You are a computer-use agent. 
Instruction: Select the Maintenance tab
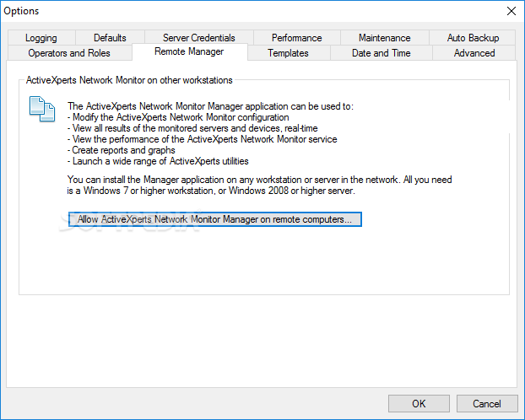(x=384, y=37)
